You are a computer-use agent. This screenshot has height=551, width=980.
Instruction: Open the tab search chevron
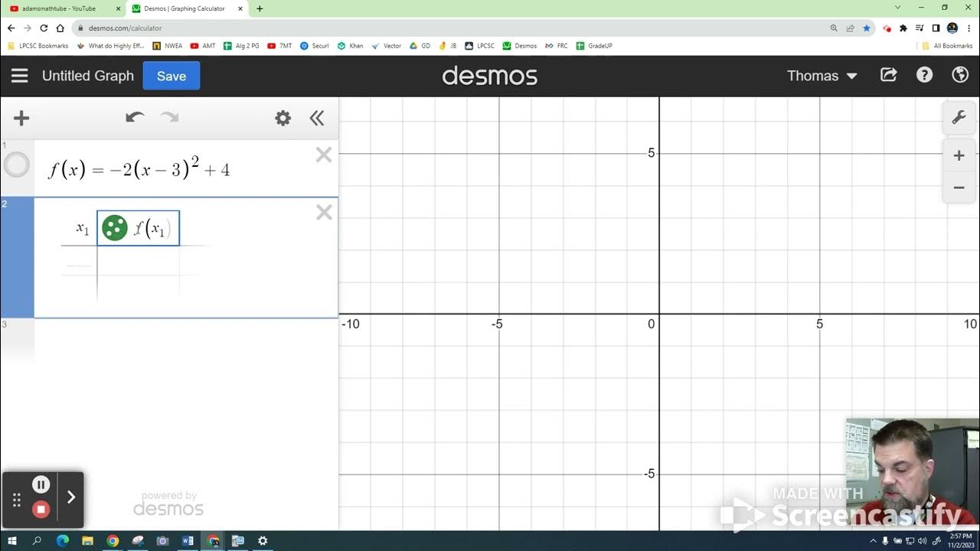tap(898, 8)
